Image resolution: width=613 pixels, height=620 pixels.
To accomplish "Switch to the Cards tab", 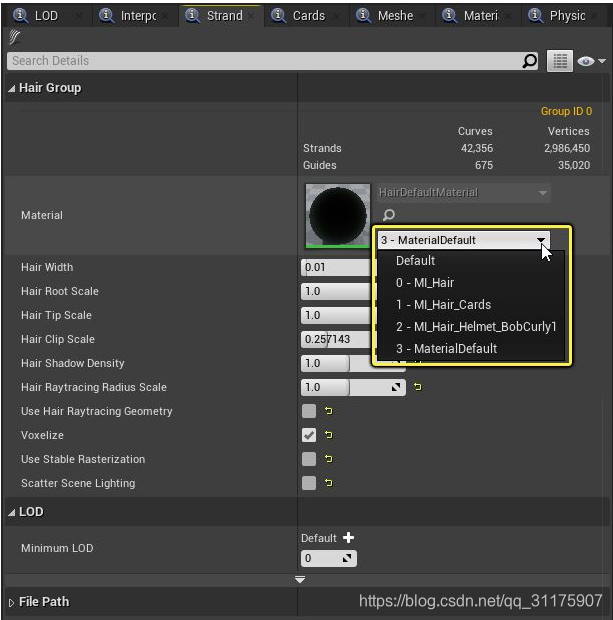I will pyautogui.click(x=308, y=15).
